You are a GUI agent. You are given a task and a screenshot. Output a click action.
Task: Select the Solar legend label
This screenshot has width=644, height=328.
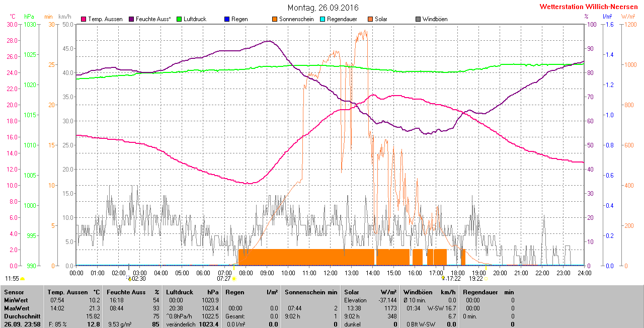(x=381, y=19)
